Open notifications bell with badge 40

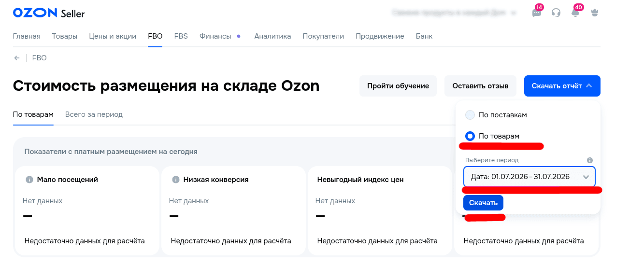tap(575, 13)
